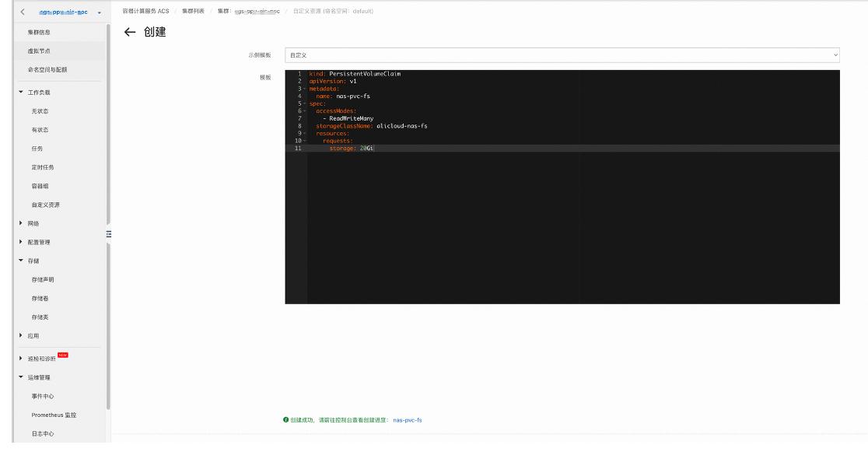Viewport: 868px width, 452px height.
Task: Select 有状态 under workloads
Action: pyautogui.click(x=40, y=130)
